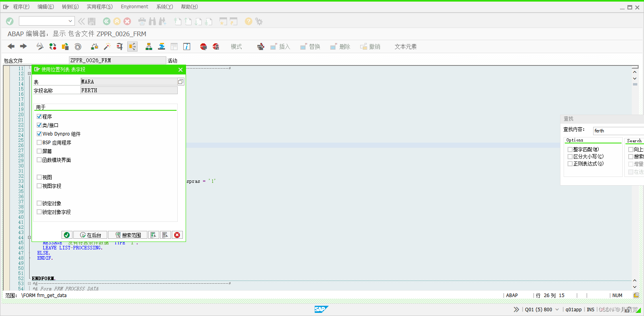Click the Where-Used List icon
644x316 pixels.
(x=119, y=46)
